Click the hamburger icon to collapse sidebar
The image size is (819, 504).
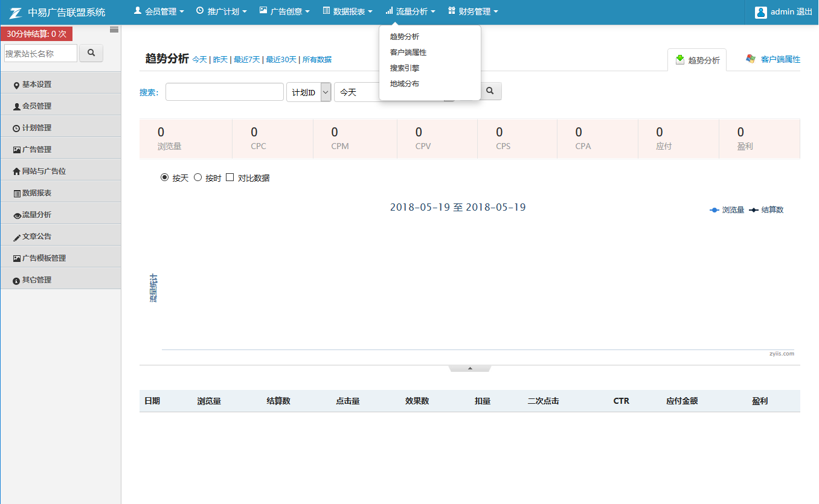pyautogui.click(x=114, y=30)
